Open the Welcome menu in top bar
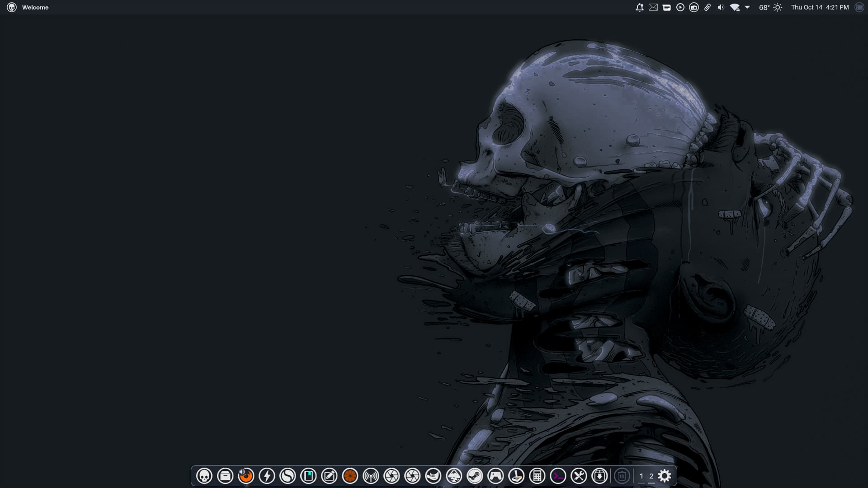 coord(35,7)
